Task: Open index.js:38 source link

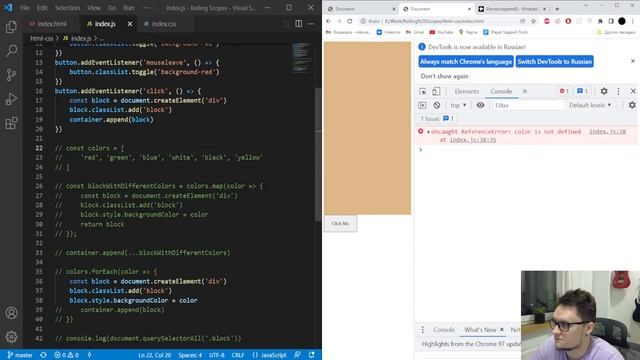Action: [x=607, y=132]
